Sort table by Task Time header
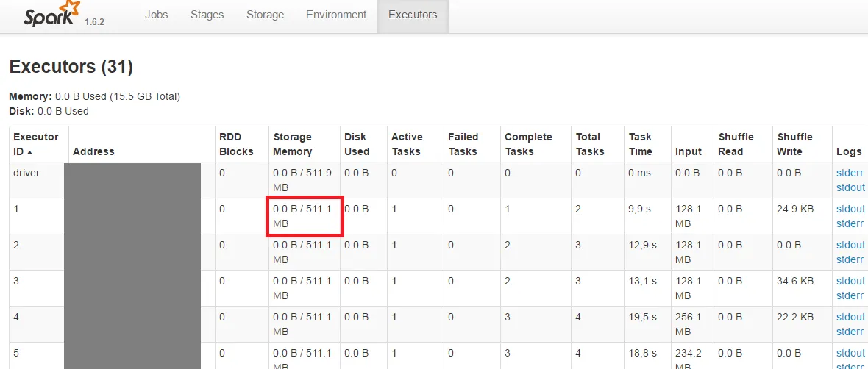This screenshot has width=868, height=369. point(641,144)
